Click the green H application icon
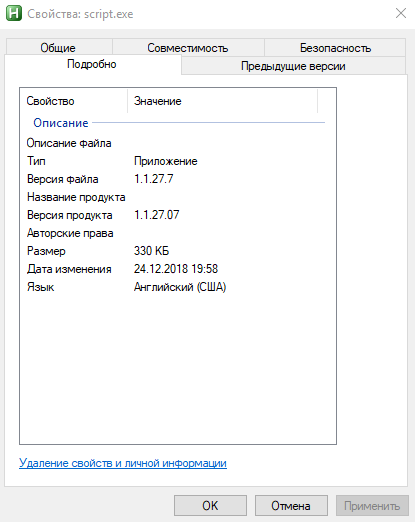Image resolution: width=415 pixels, height=522 pixels. 14,14
